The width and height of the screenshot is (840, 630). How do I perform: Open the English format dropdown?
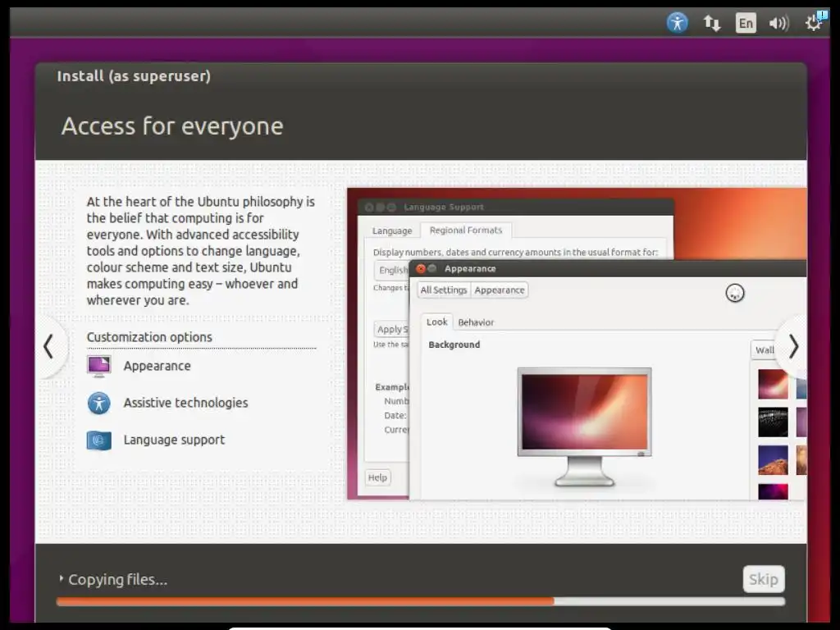pyautogui.click(x=392, y=270)
